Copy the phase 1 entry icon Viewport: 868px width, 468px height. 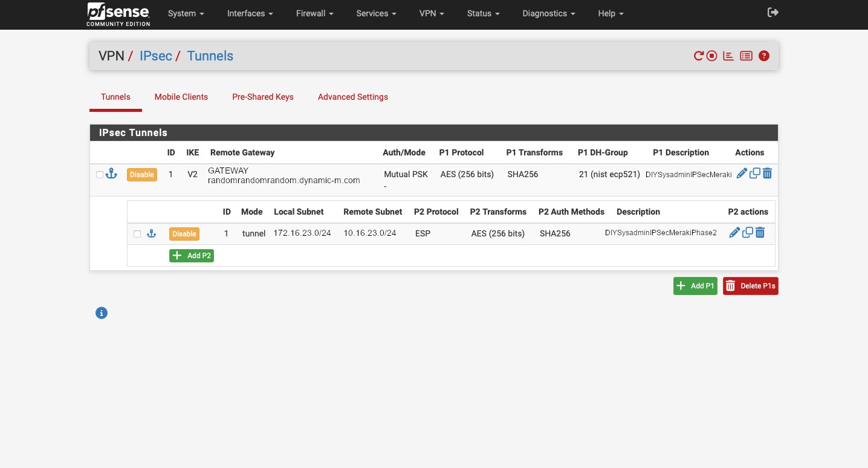(754, 174)
